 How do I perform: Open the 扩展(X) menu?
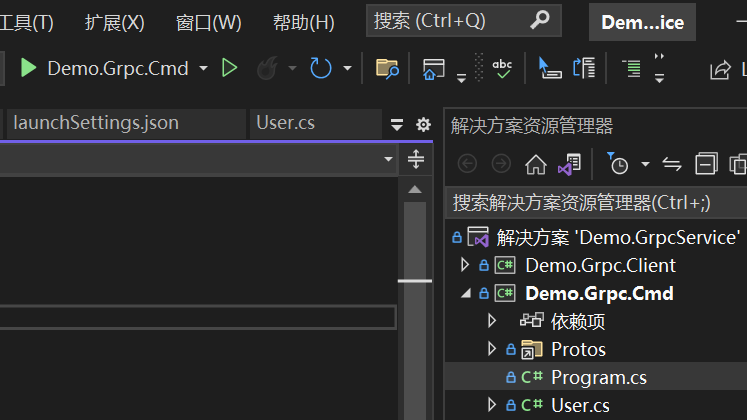pyautogui.click(x=114, y=22)
